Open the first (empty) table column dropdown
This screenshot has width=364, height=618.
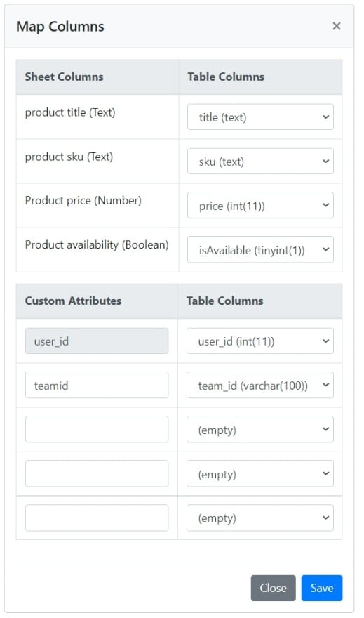[x=259, y=429]
